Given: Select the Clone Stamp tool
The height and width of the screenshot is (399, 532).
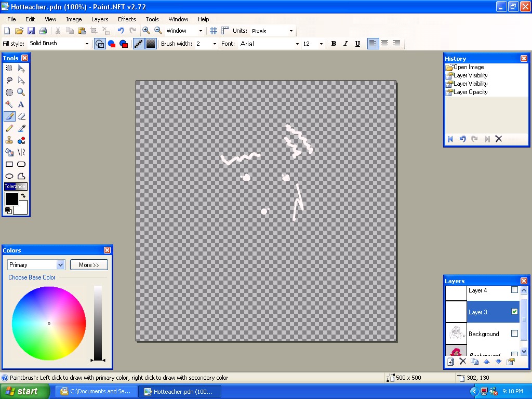Looking at the screenshot, I should (x=9, y=140).
